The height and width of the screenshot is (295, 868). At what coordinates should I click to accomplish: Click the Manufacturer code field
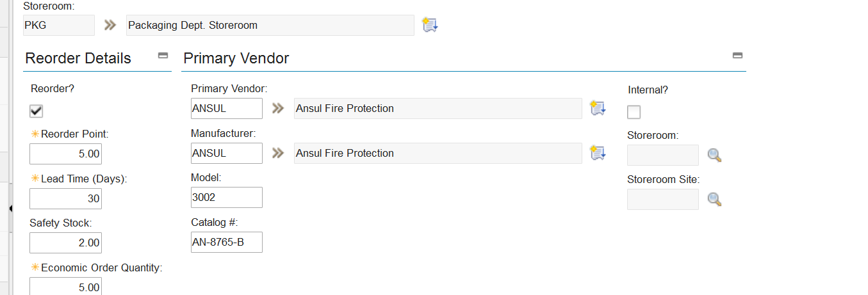coord(226,153)
